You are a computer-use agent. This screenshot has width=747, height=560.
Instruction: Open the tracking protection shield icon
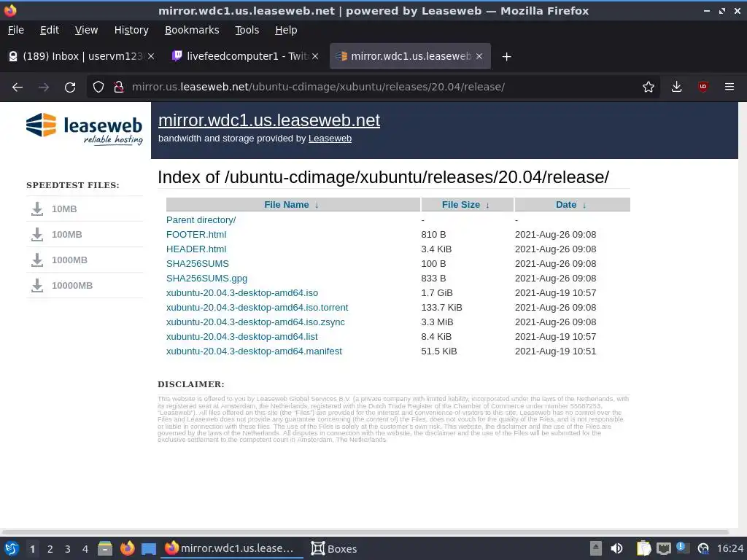tap(98, 87)
